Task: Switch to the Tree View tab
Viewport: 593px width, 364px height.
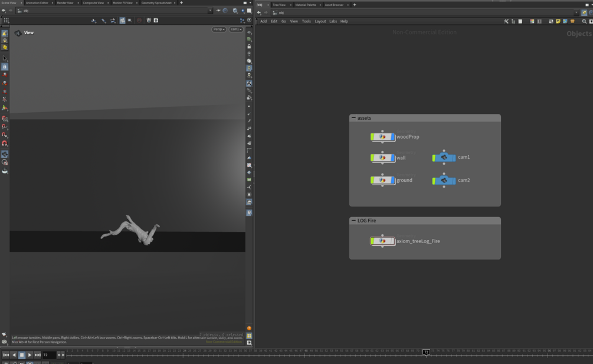Action: [x=279, y=5]
